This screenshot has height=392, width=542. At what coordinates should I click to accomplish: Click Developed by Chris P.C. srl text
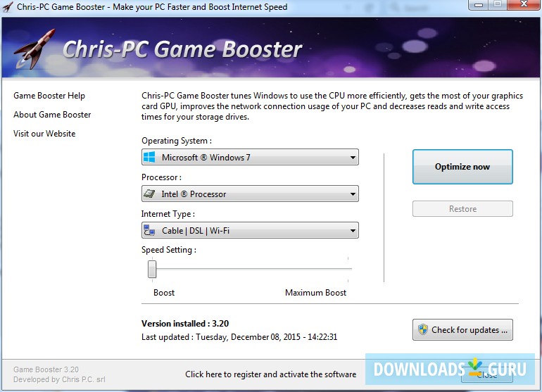[59, 379]
